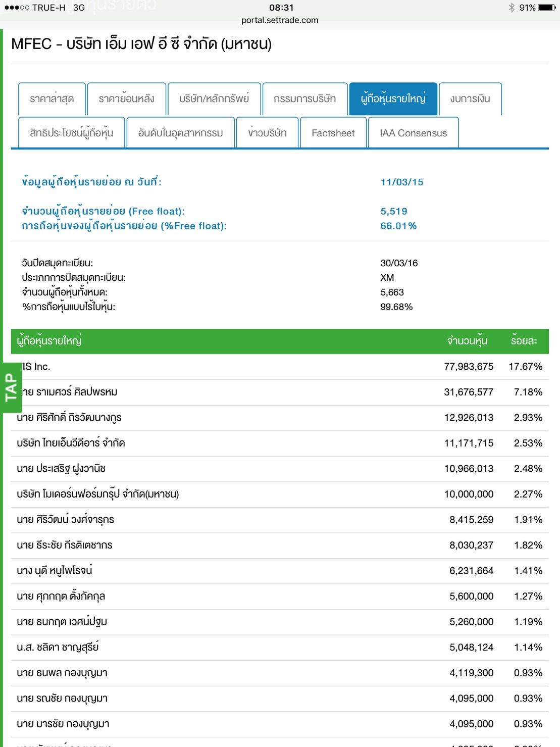Go to ข่าวบริษัท tab
The image size is (560, 747).
tap(267, 133)
